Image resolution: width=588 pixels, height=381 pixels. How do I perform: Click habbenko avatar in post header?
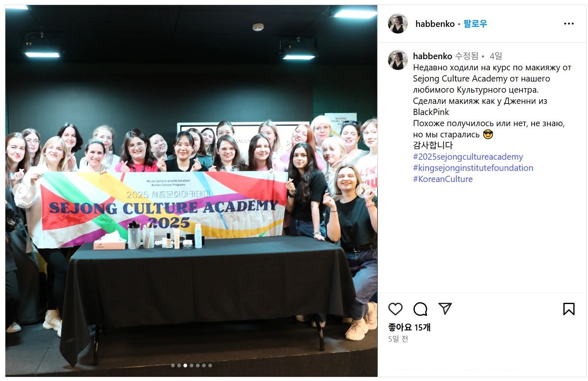tap(398, 24)
